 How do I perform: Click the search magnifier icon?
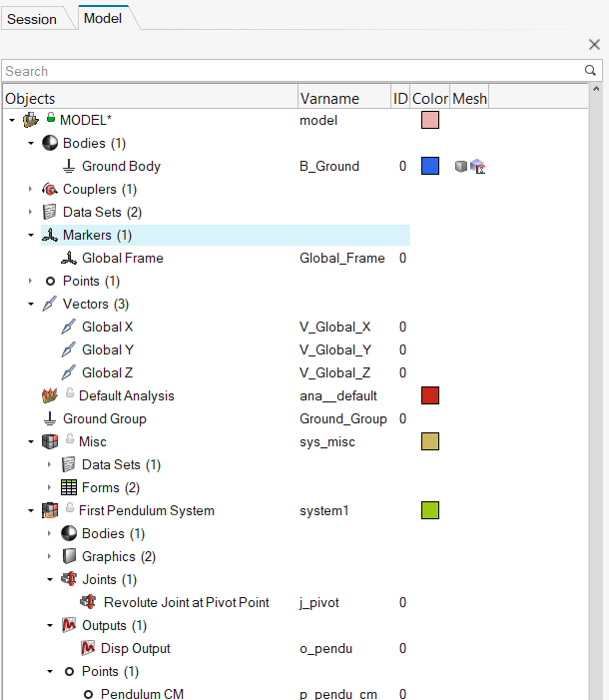tap(590, 71)
